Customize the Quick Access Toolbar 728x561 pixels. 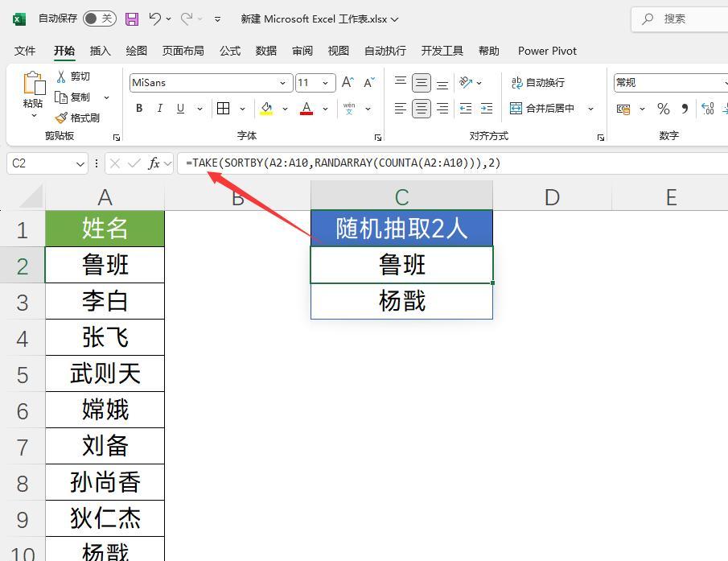pyautogui.click(x=217, y=19)
